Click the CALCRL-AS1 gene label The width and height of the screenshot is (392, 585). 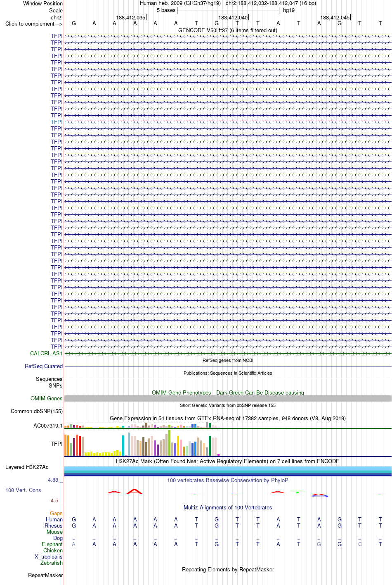click(x=46, y=353)
